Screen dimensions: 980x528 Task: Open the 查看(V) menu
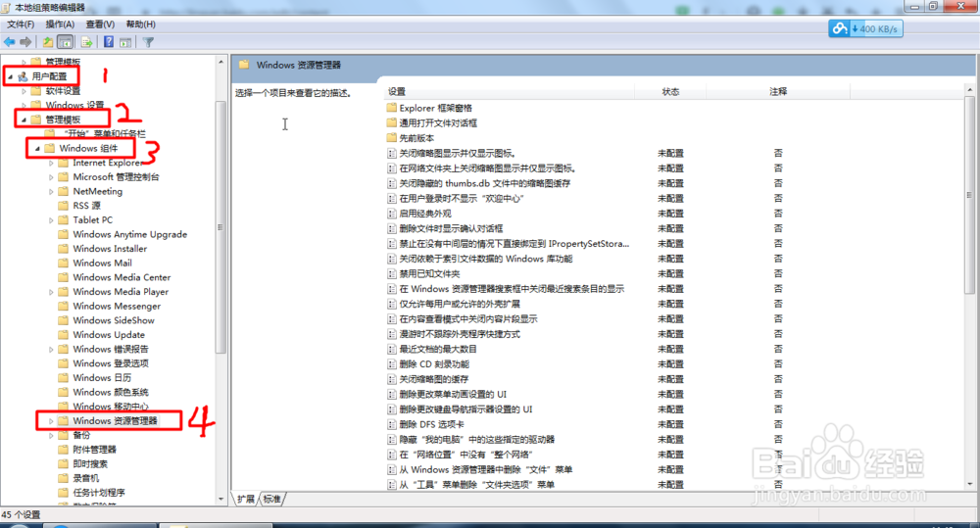click(100, 24)
